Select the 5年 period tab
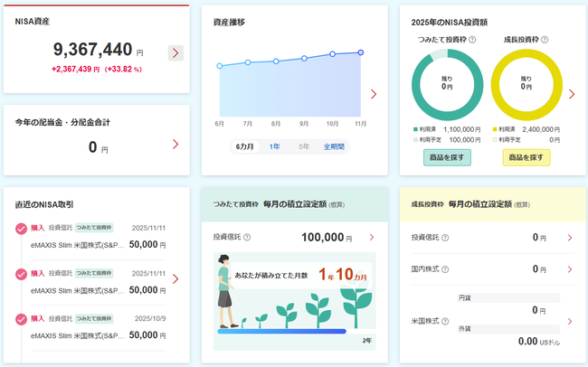Screen dimensions: 588x367 (x=304, y=146)
